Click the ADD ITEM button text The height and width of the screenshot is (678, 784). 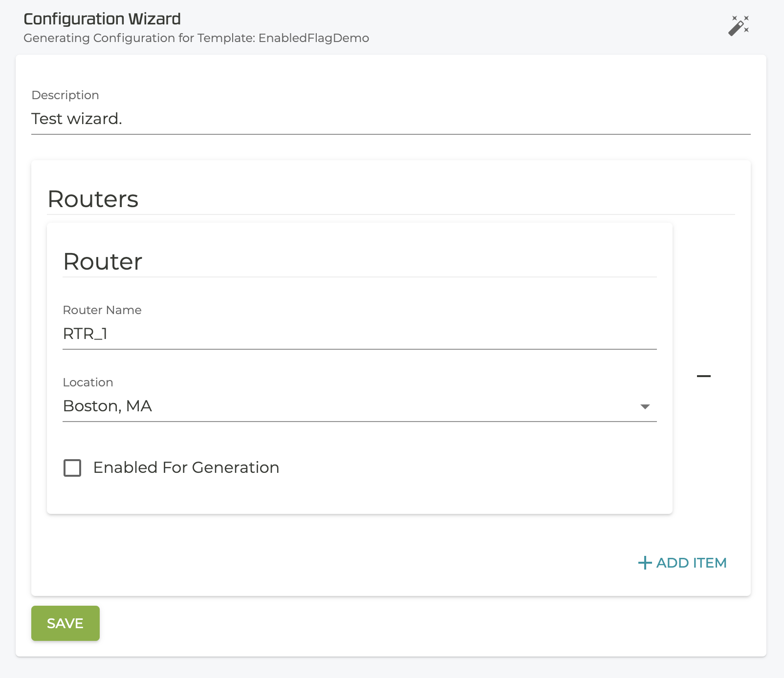[691, 563]
